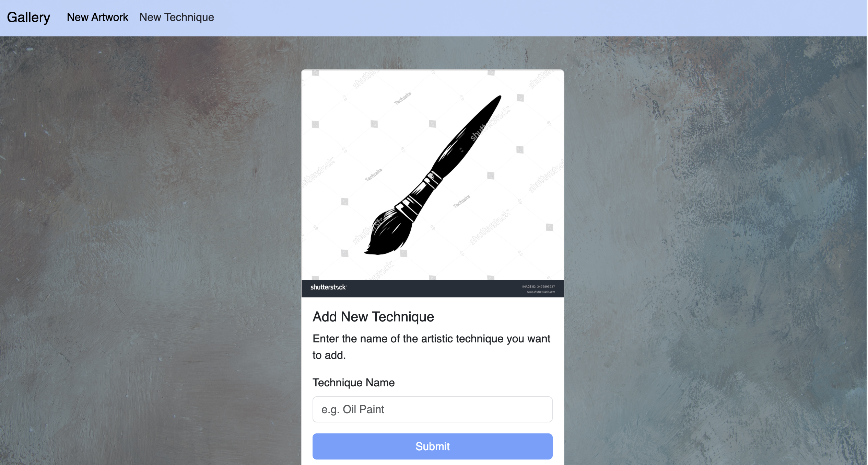Click the e.g. Oil Paint placeholder text
This screenshot has width=868, height=465.
(x=353, y=409)
